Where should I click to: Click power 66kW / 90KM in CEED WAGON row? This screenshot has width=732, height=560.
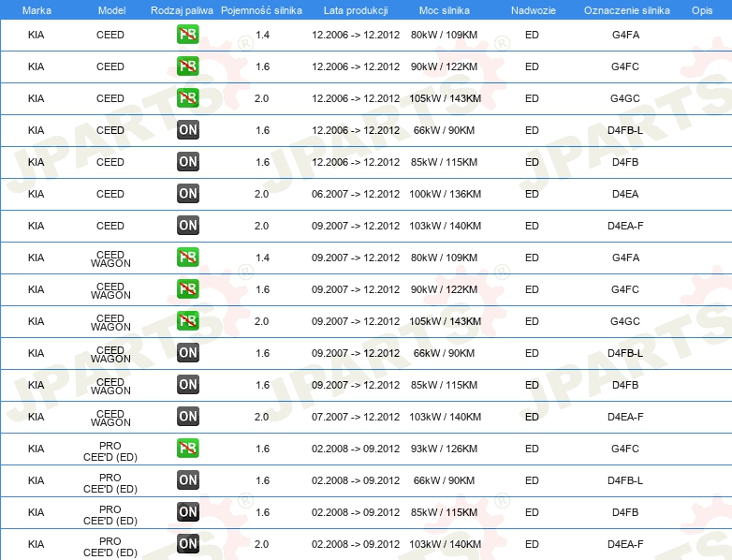coord(444,353)
